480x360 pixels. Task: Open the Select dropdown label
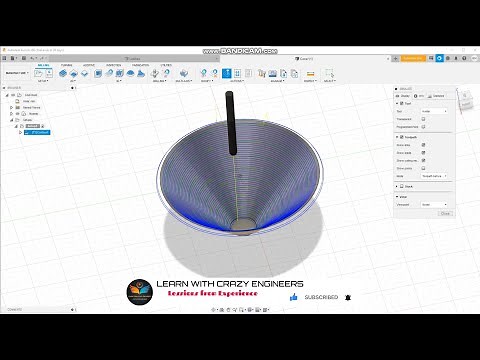(x=330, y=81)
